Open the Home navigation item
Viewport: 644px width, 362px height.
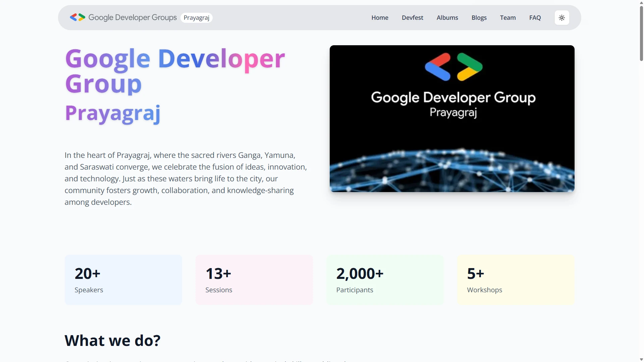pyautogui.click(x=379, y=17)
